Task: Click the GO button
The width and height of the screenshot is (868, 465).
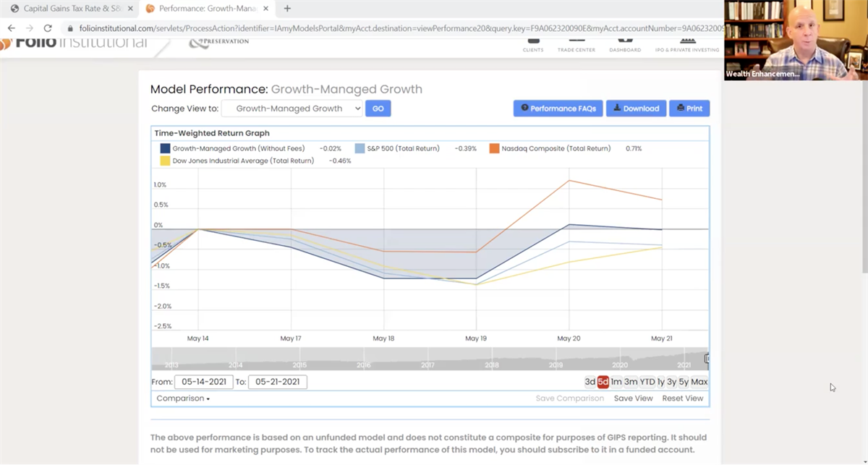Action: pyautogui.click(x=378, y=108)
